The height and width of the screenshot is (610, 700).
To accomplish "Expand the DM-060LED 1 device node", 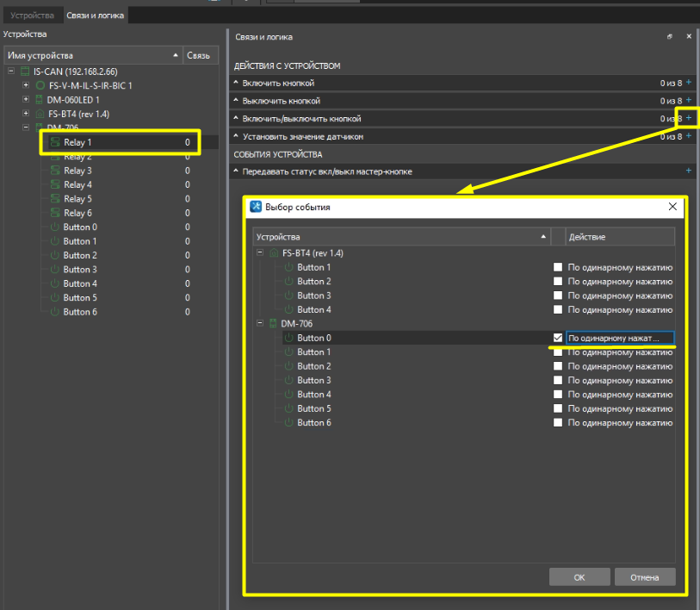I will coord(25,100).
